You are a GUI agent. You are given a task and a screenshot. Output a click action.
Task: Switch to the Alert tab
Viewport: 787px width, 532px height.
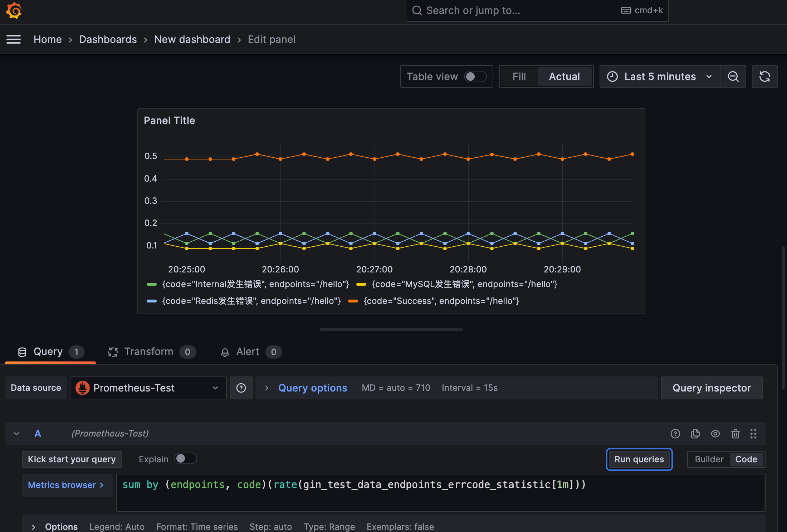point(251,352)
